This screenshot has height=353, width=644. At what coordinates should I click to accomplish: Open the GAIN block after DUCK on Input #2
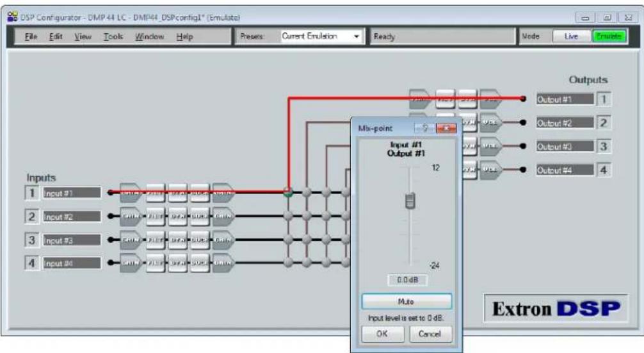223,216
